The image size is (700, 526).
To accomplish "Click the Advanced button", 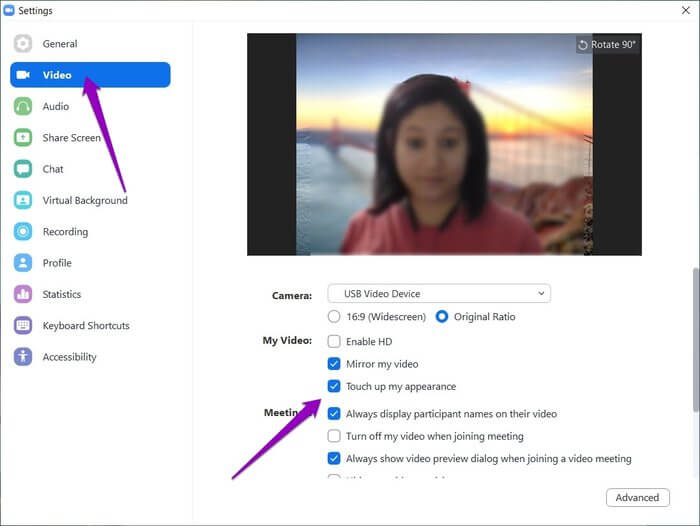I will click(x=637, y=497).
